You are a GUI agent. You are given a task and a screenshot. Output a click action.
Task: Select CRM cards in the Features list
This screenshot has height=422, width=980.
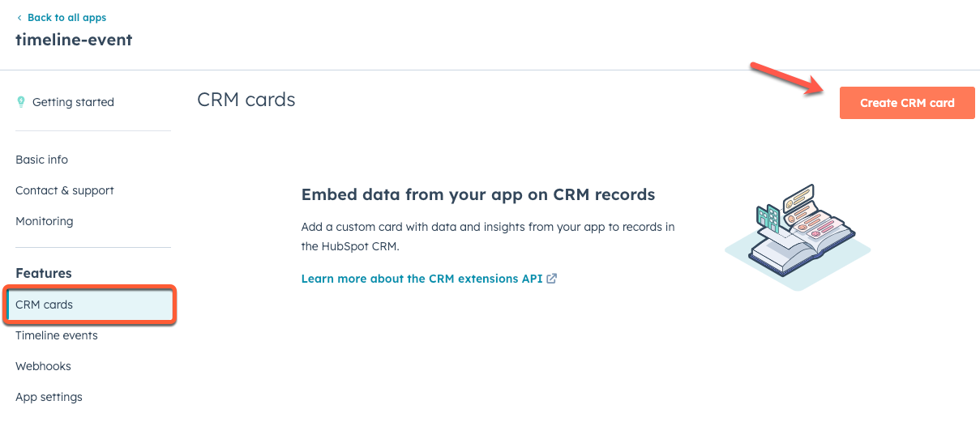(45, 305)
